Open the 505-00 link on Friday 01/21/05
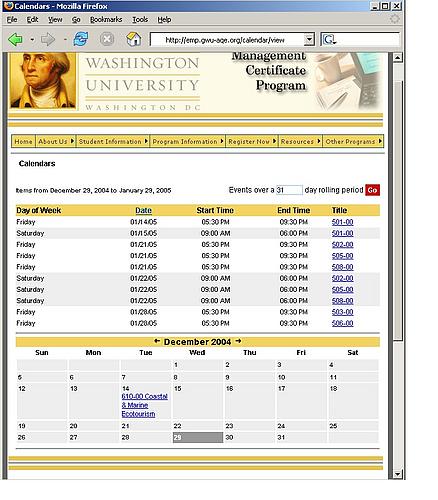Viewport: 438px width, 500px height. click(x=342, y=256)
